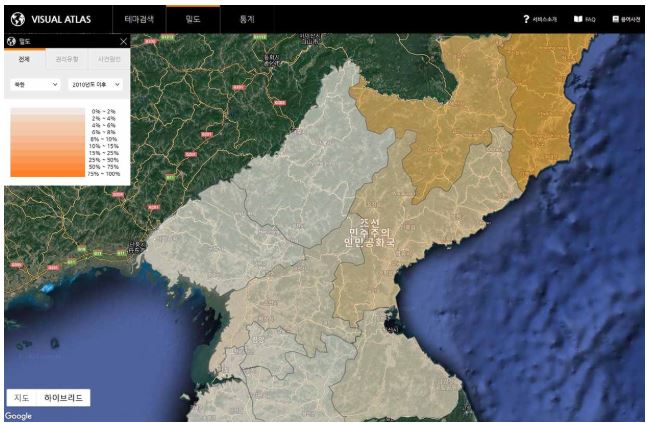Image resolution: width=647 pixels, height=423 pixels.
Task: Click the 0% ~ 2% legend label
Action: coord(104,111)
